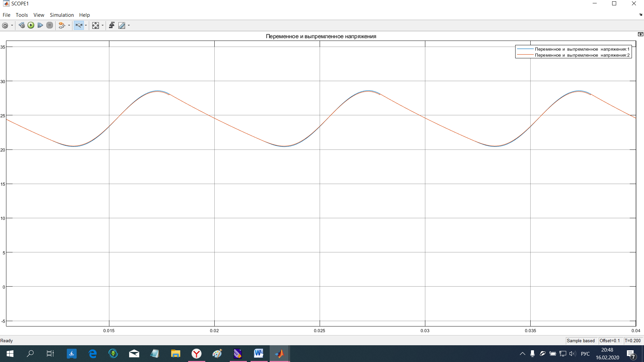Expand scale axes dropdown arrow
The width and height of the screenshot is (644, 362).
pyautogui.click(x=103, y=25)
